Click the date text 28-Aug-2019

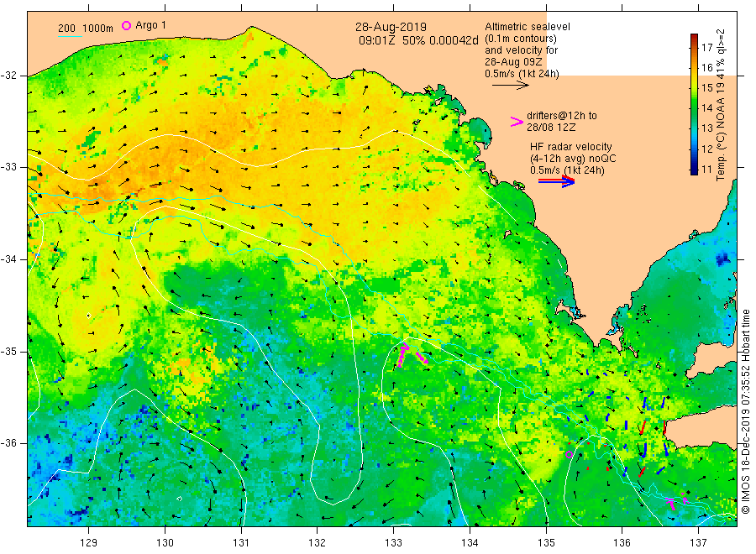tap(391, 27)
